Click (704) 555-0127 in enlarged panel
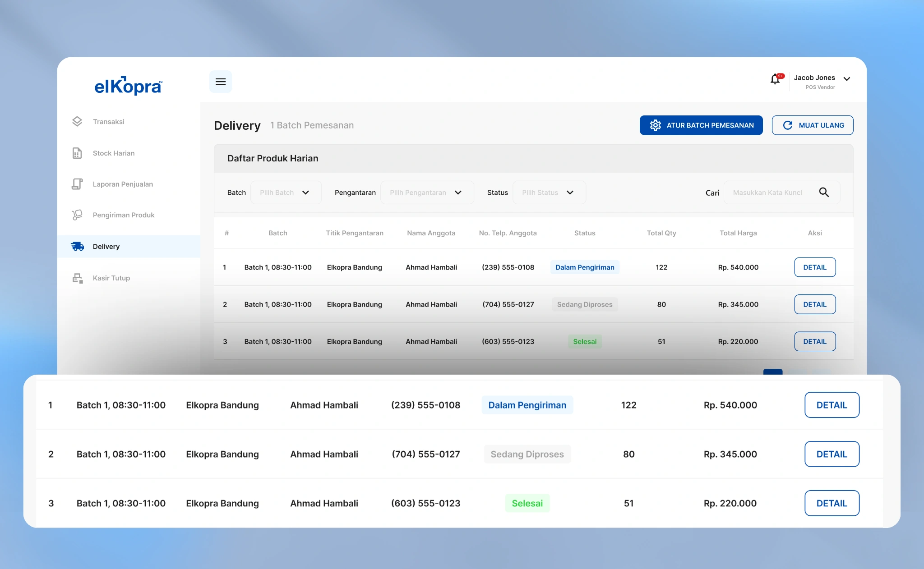 pos(426,454)
